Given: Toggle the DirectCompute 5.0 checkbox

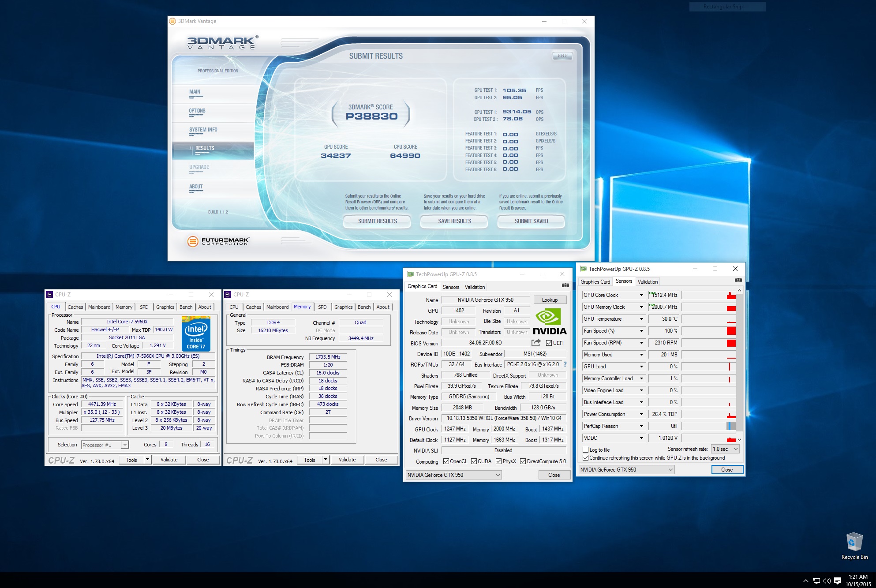Looking at the screenshot, I should pos(523,461).
